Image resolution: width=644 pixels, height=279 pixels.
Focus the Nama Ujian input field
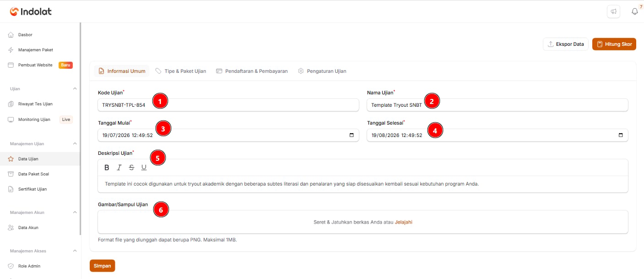click(x=498, y=105)
